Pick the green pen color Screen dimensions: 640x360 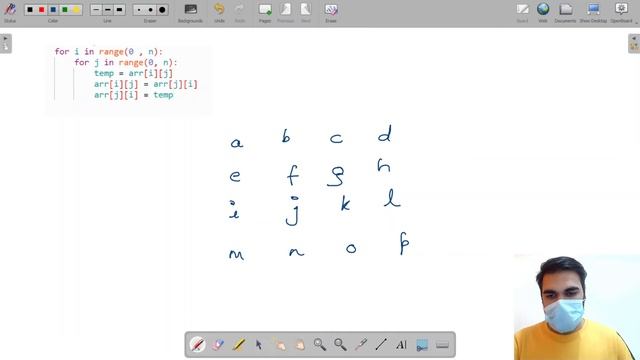pyautogui.click(x=64, y=9)
